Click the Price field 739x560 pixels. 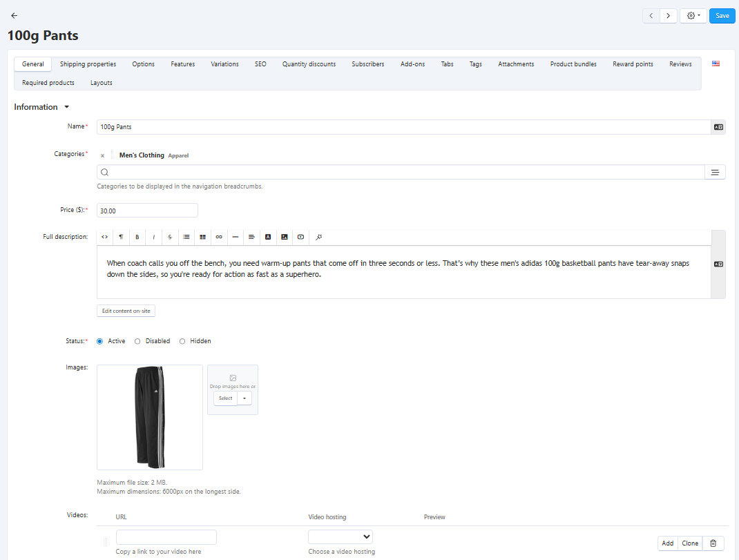tap(147, 211)
